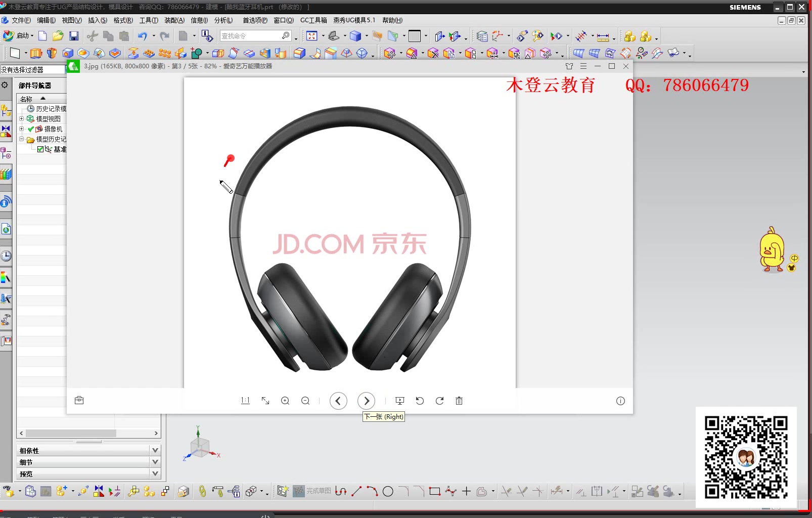Pick the Line sketch tool
This screenshot has width=812, height=518.
[x=356, y=491]
